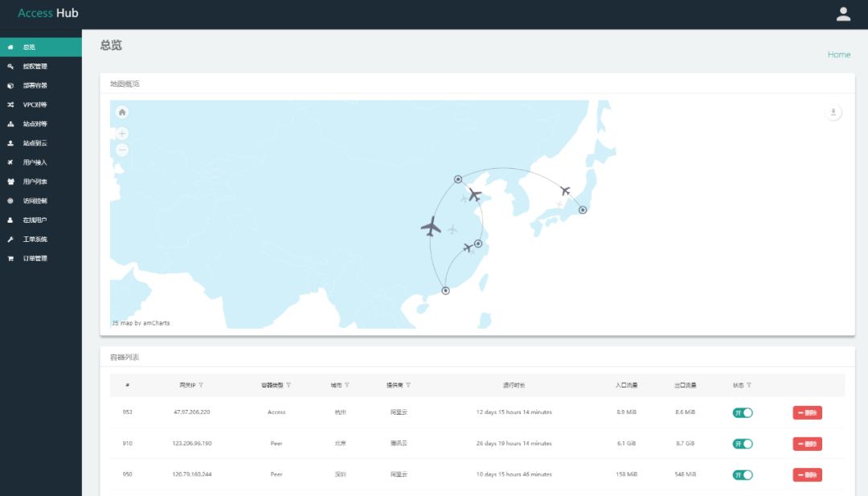This screenshot has width=868, height=496.
Task: Click the Access container type cell
Action: (x=276, y=412)
